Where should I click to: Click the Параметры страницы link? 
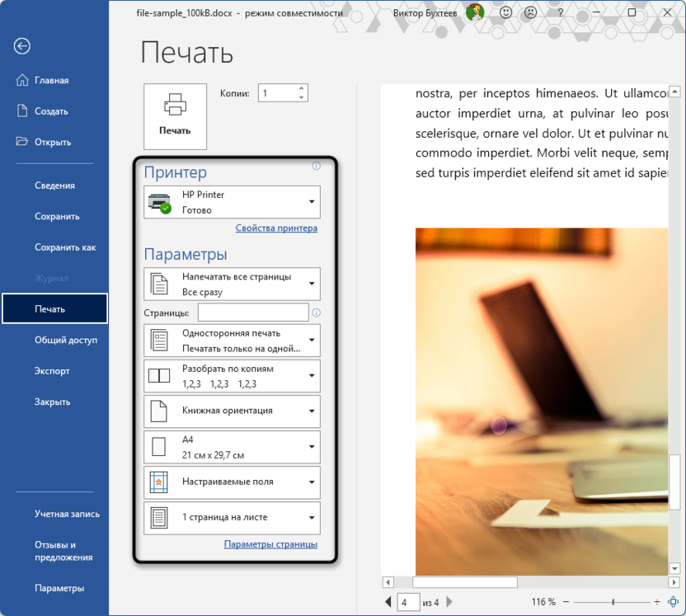pyautogui.click(x=270, y=544)
